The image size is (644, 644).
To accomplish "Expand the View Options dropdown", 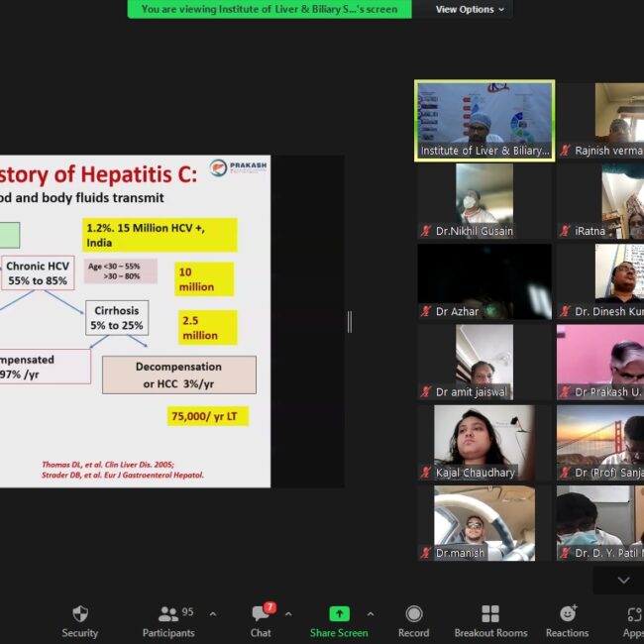I will coord(470,9).
